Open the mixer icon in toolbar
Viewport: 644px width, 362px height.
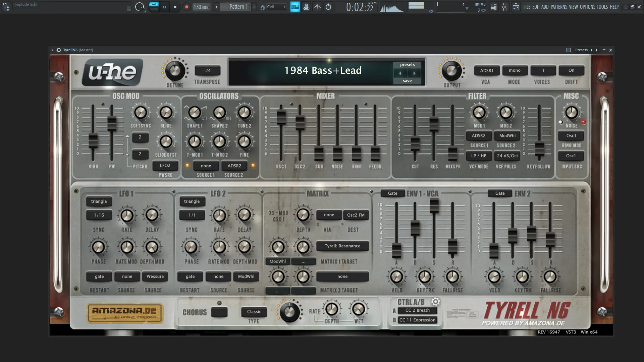(504, 7)
